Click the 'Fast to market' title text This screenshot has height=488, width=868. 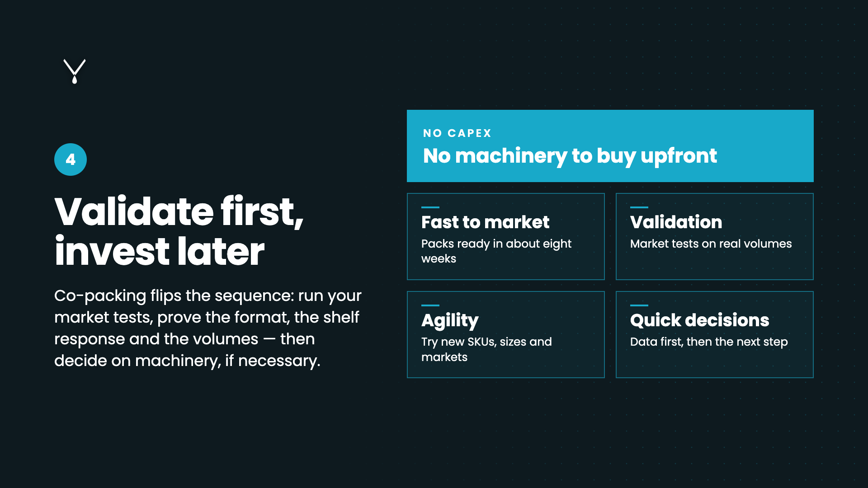[486, 222]
